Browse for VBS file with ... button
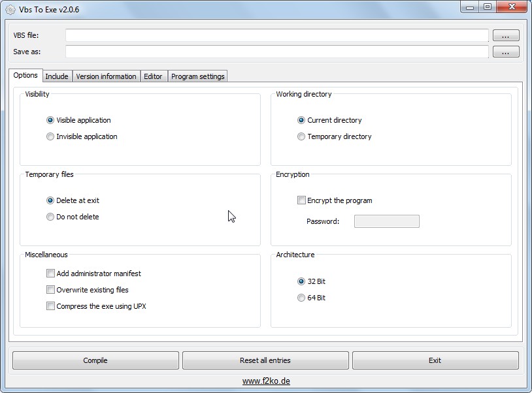The image size is (532, 393). pyautogui.click(x=506, y=35)
